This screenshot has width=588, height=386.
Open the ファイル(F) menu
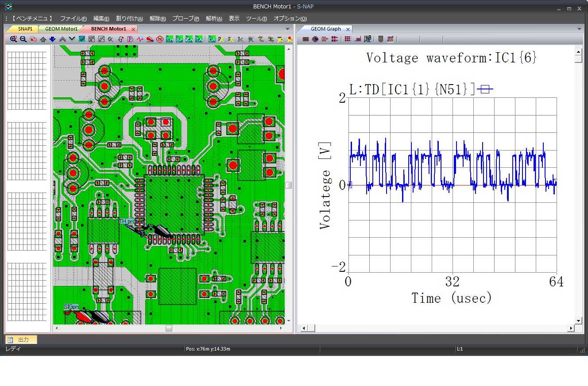tap(73, 19)
